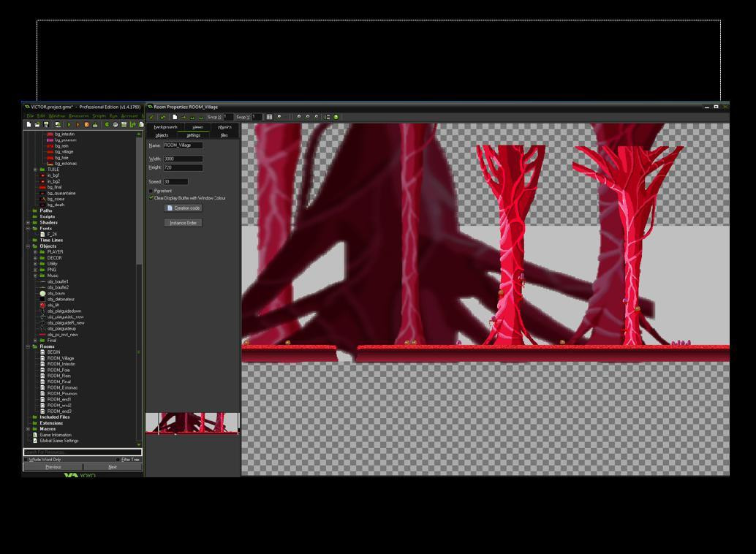The width and height of the screenshot is (756, 554).
Task: Collapse the Rooms folder in resource tree
Action: pos(28,346)
